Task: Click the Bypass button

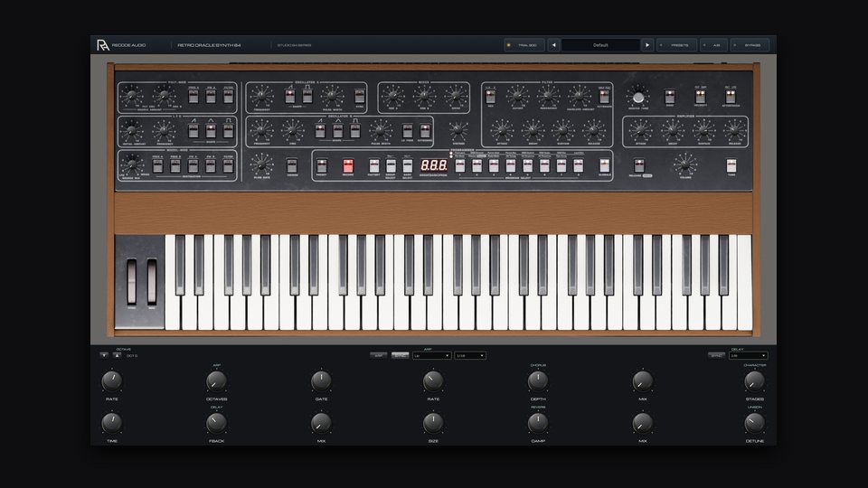Action: (x=750, y=45)
